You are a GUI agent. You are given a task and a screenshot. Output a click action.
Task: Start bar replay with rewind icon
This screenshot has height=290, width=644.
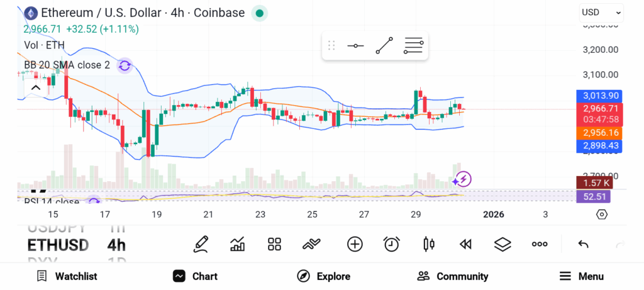[x=465, y=244]
